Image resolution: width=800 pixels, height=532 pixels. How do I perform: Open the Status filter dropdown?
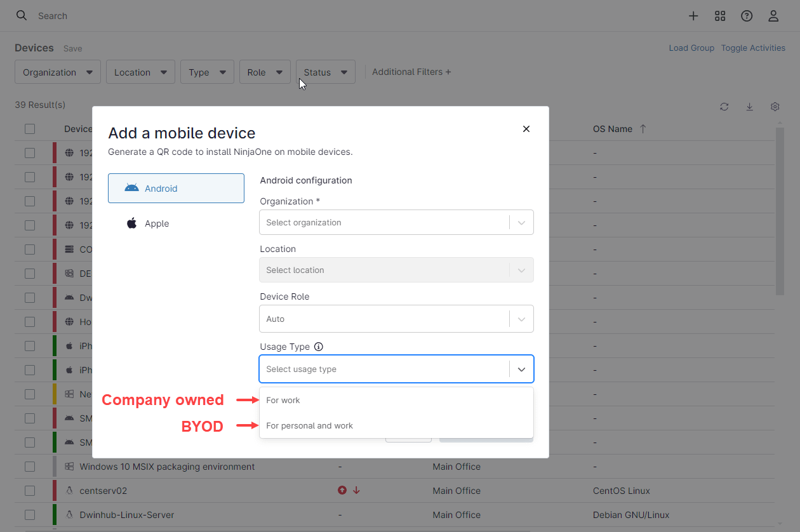325,72
